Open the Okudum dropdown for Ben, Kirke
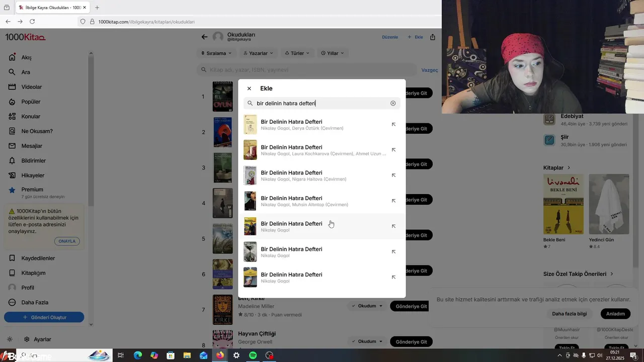This screenshot has height=362, width=644. pos(367,306)
